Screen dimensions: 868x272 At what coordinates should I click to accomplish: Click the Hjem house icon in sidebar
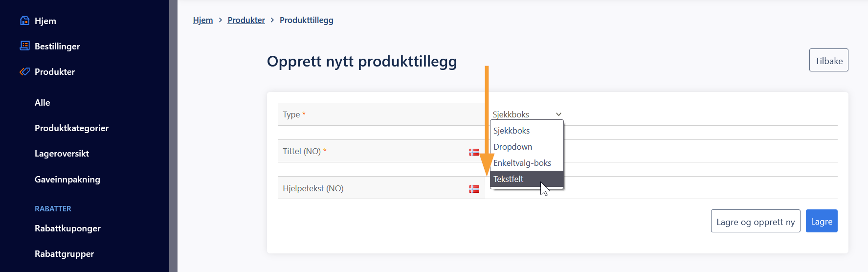pos(24,21)
